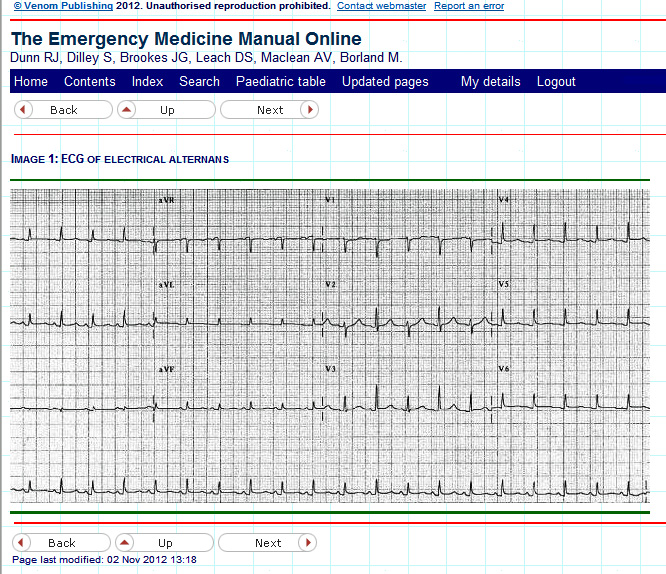Click the V4 lead label on ECG
Viewport: 666px width, 574px height.
[503, 200]
